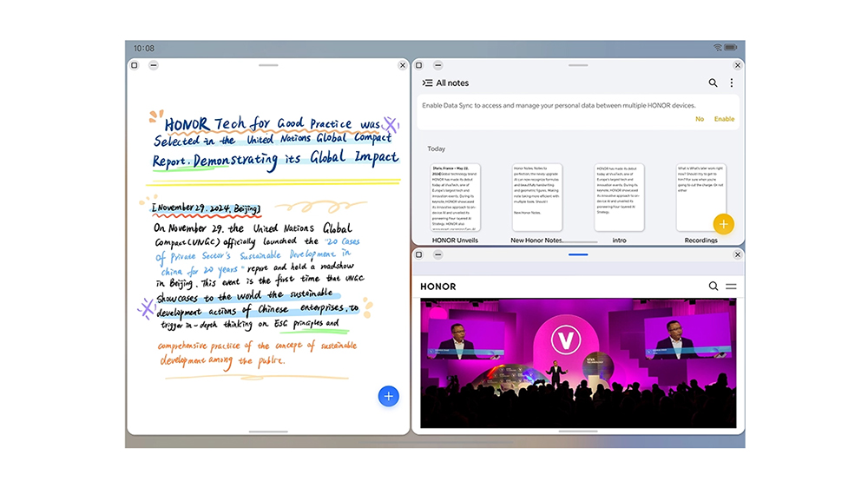This screenshot has width=868, height=488.
Task: Click the top drag handle of handwriting note window
Action: click(x=268, y=65)
